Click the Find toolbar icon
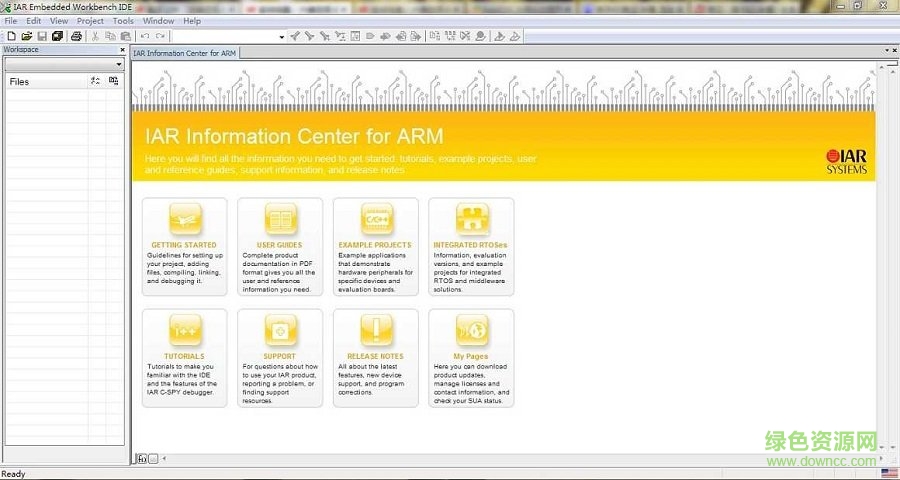Viewport: 900px width, 480px height. pyautogui.click(x=325, y=36)
